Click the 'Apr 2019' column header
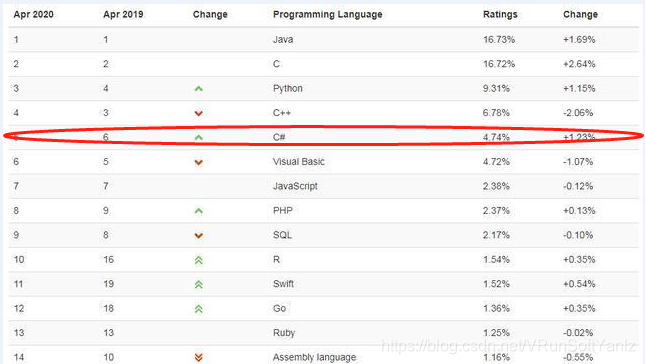 pyautogui.click(x=123, y=14)
